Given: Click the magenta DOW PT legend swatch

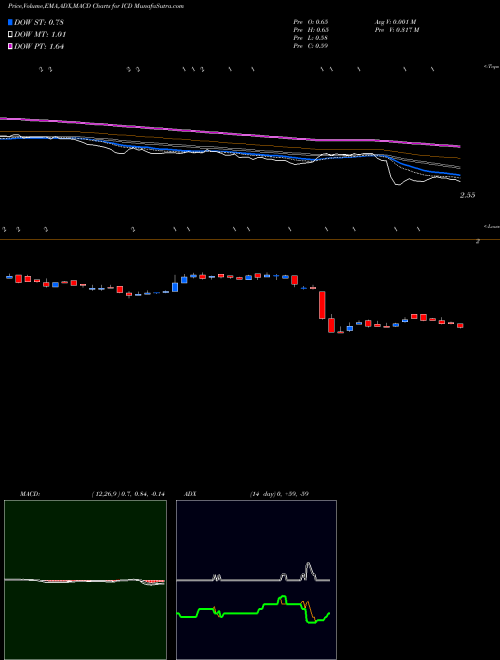Looking at the screenshot, I should click(10, 47).
